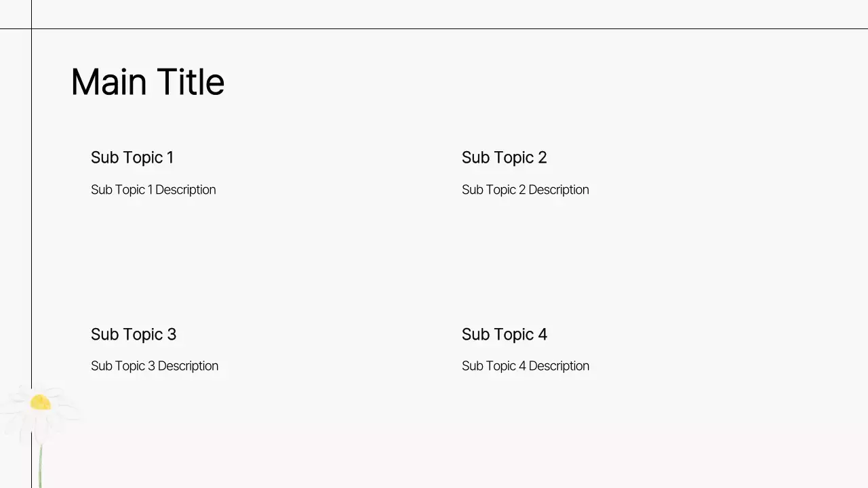Click where the two border lines intersect
Screen dimensions: 868x488
tap(31, 28)
